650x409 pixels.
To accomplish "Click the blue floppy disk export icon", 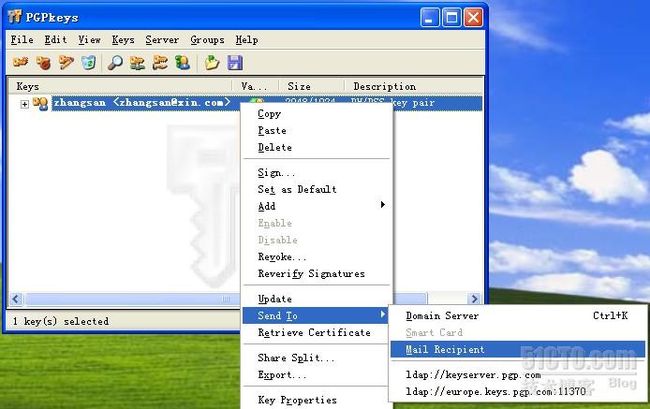I will 235,63.
